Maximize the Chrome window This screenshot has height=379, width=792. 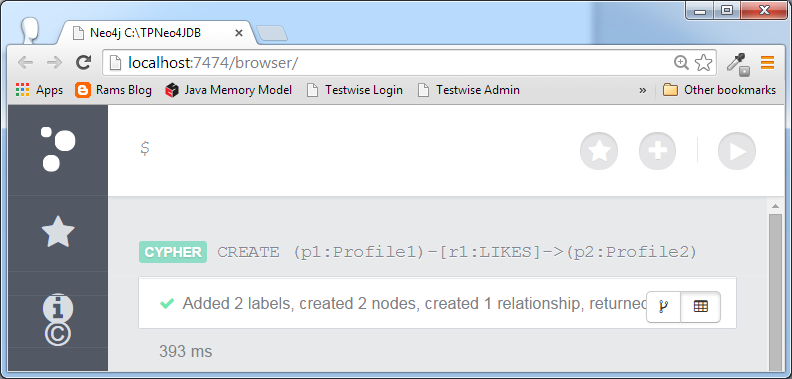click(726, 10)
